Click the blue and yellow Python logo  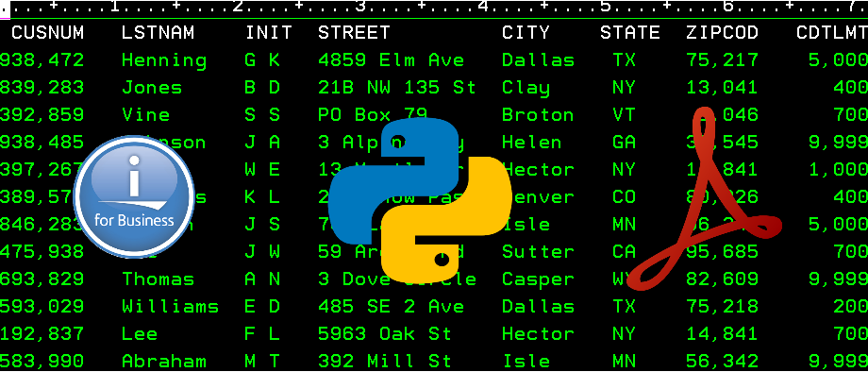pyautogui.click(x=420, y=200)
